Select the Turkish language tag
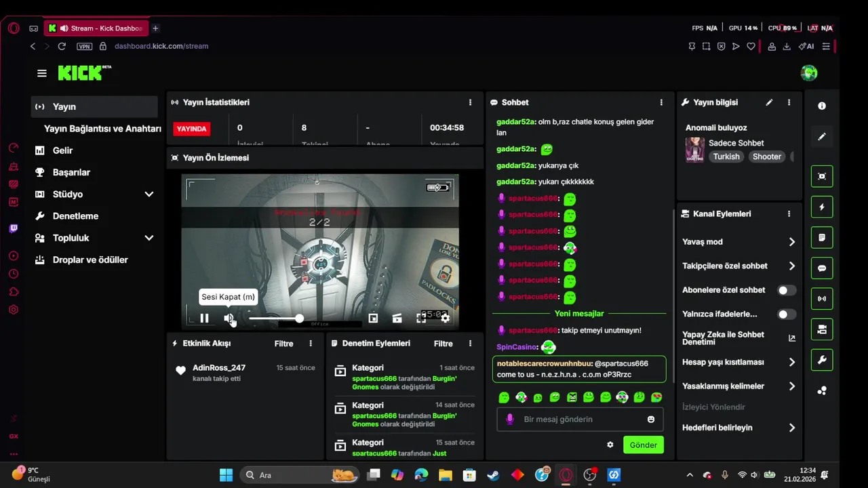Image resolution: width=868 pixels, height=488 pixels. (726, 157)
